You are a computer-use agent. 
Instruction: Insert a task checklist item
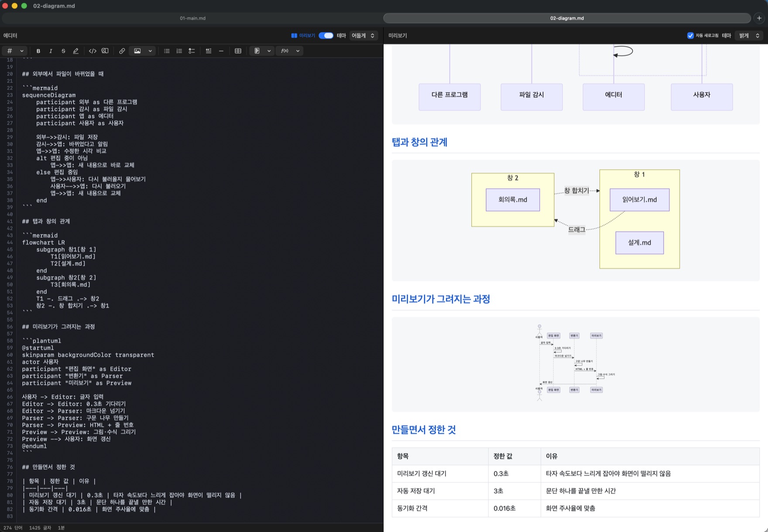point(192,51)
